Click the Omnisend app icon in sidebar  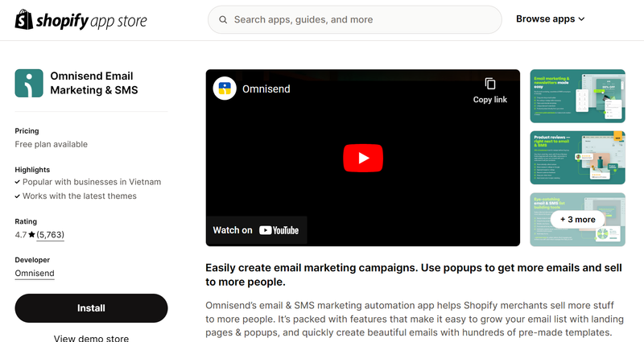tap(29, 84)
